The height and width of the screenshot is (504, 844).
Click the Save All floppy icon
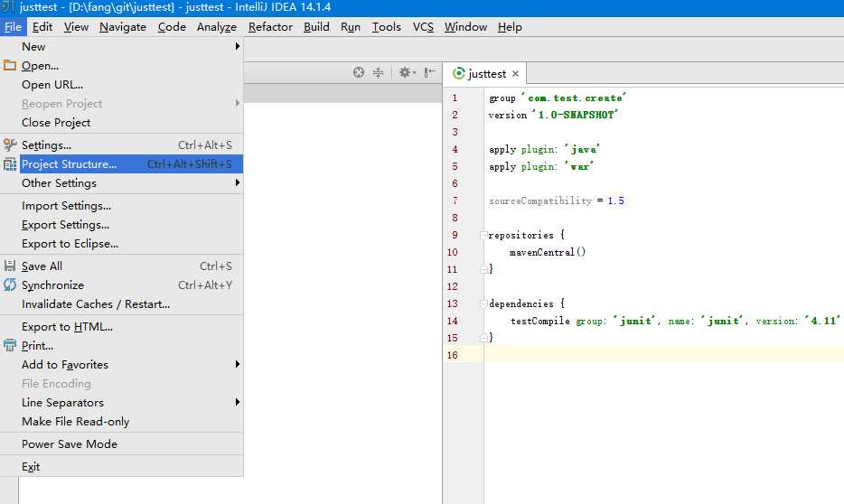tap(10, 266)
